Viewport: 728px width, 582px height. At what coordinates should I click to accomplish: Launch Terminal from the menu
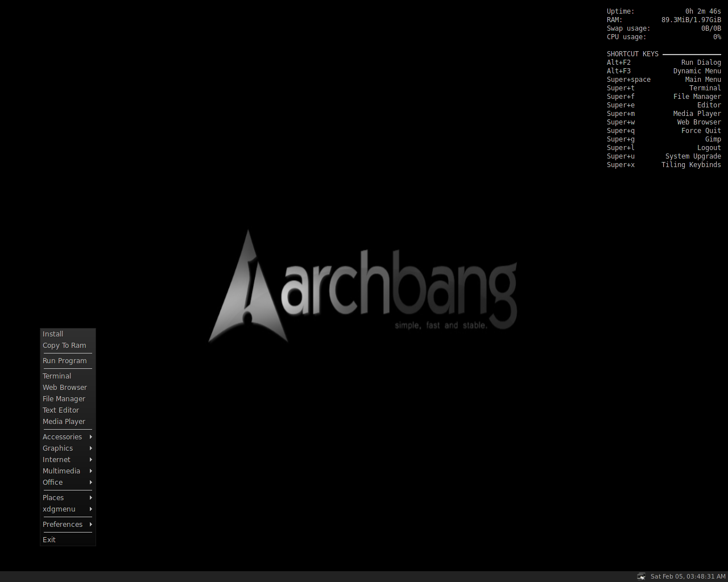coord(68,376)
